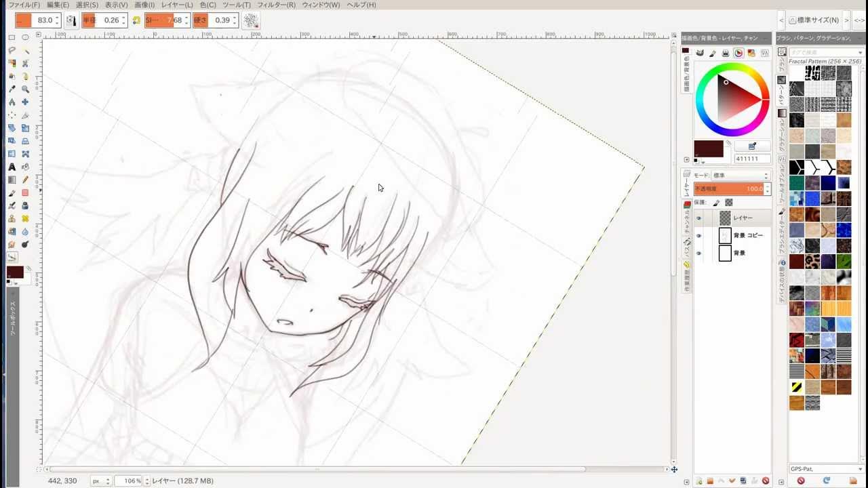Hide the 背景 コピー layer
This screenshot has height=488, width=868.
pos(699,236)
